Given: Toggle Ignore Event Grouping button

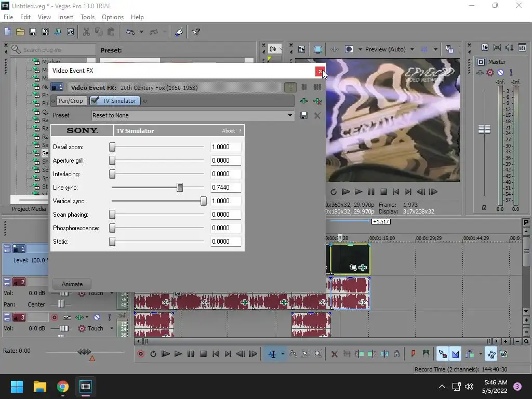Looking at the screenshot, I should coord(504,354).
